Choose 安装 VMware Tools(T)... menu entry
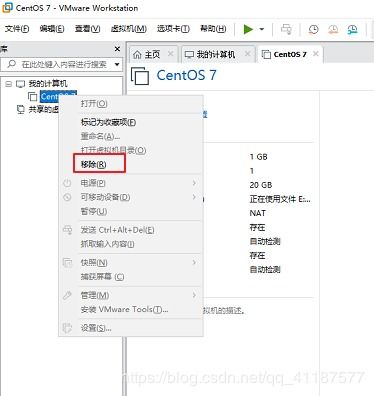374x396 pixels. pyautogui.click(x=131, y=309)
